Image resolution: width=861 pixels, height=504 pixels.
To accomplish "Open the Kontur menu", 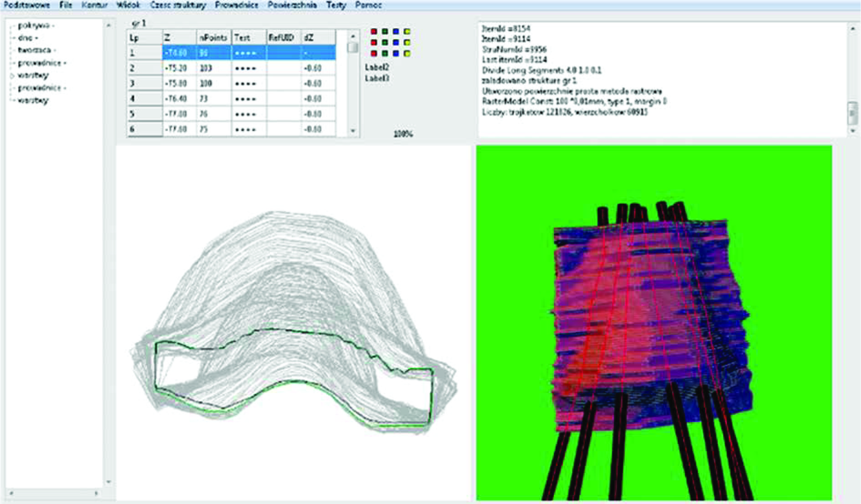I will click(x=94, y=5).
